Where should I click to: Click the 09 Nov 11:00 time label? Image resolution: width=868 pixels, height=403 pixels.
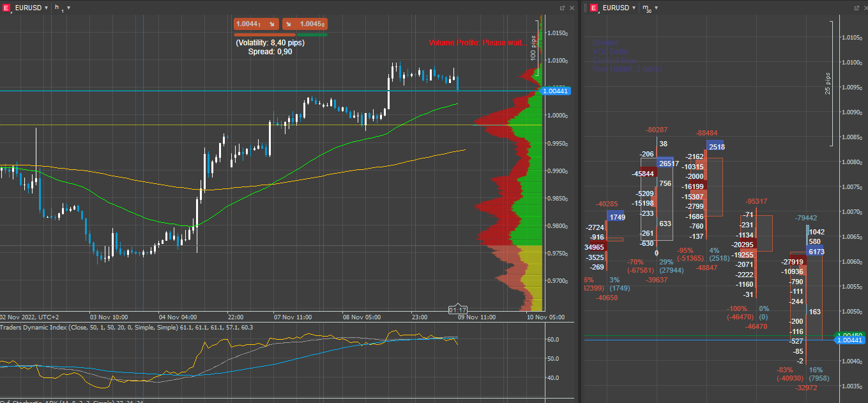(476, 317)
